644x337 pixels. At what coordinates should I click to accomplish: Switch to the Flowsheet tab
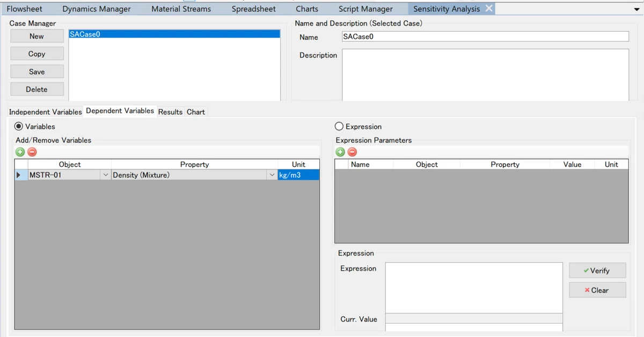(24, 9)
